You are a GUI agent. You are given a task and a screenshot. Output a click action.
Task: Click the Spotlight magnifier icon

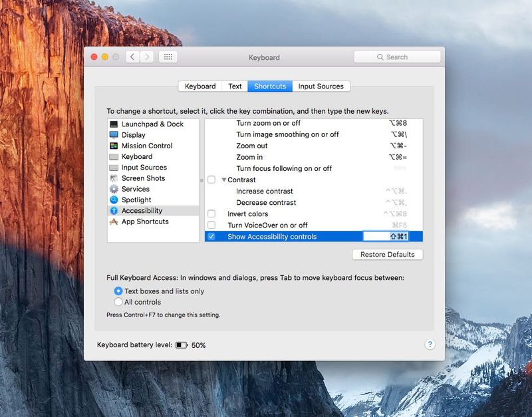coord(114,200)
